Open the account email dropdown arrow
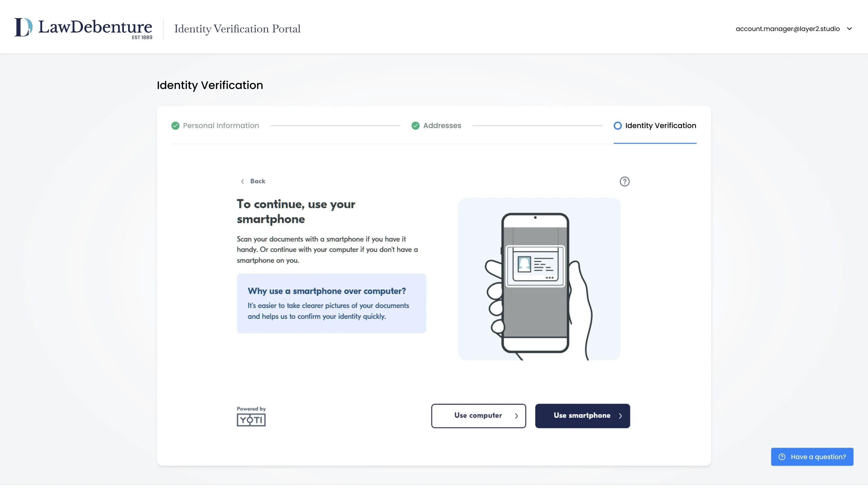Image resolution: width=868 pixels, height=488 pixels. click(849, 29)
